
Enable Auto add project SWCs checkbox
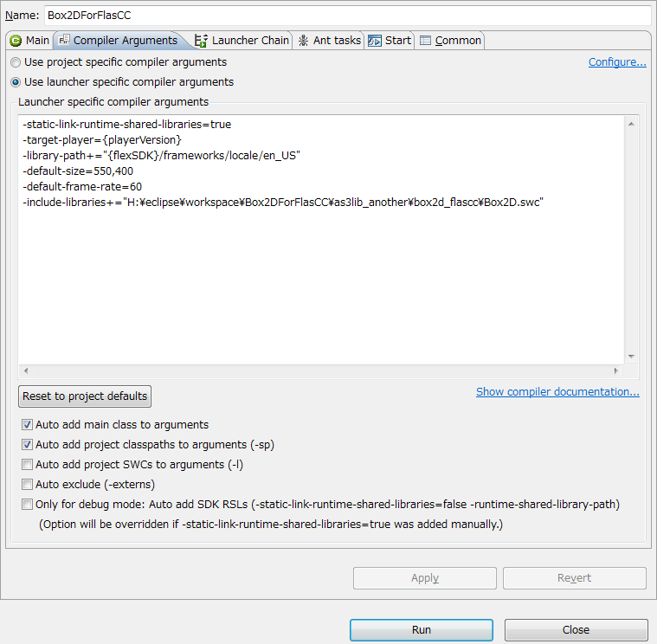28,465
